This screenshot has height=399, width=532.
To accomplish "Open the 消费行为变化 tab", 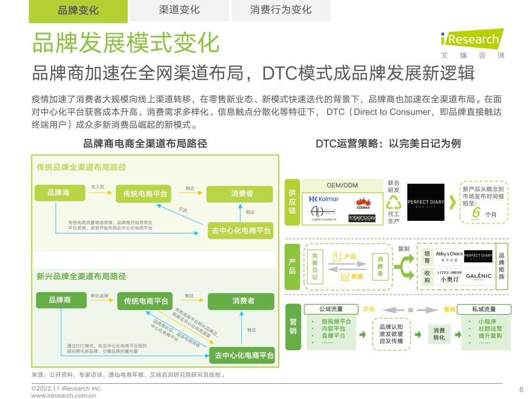I will [281, 10].
